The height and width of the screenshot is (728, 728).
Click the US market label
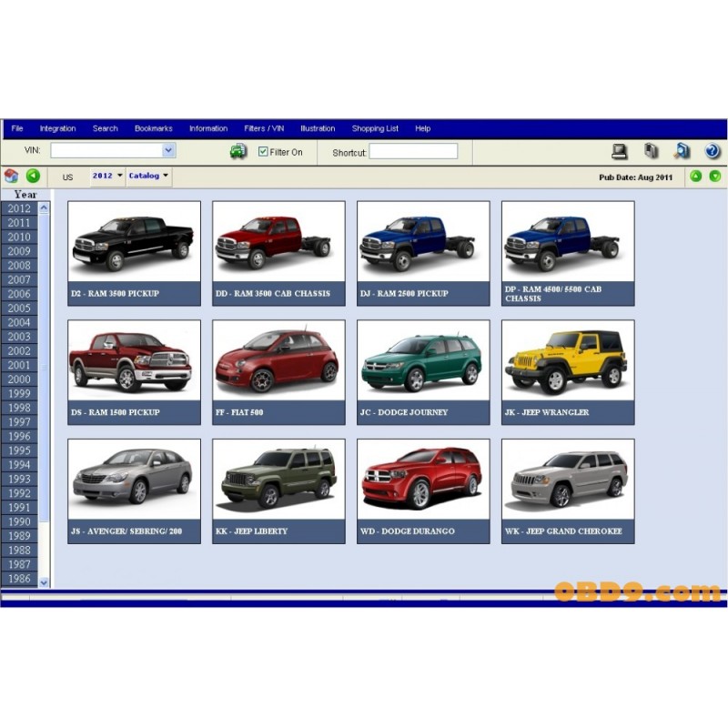click(67, 177)
